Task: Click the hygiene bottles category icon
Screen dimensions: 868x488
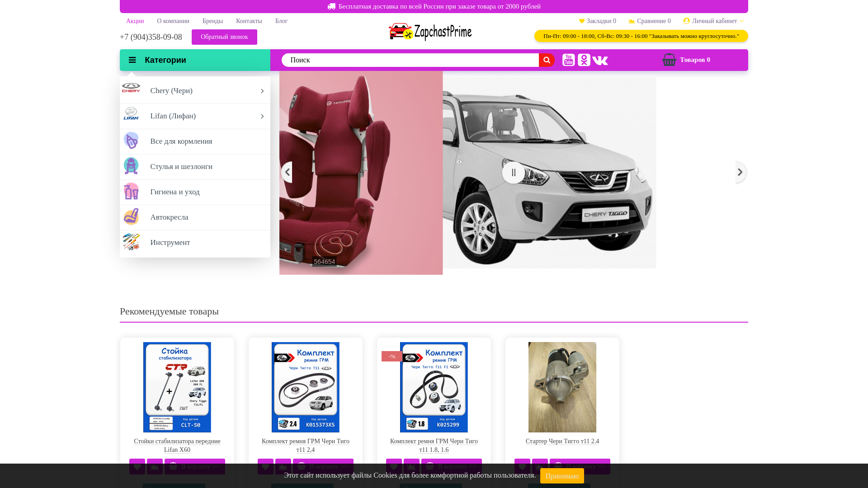Action: [x=131, y=191]
